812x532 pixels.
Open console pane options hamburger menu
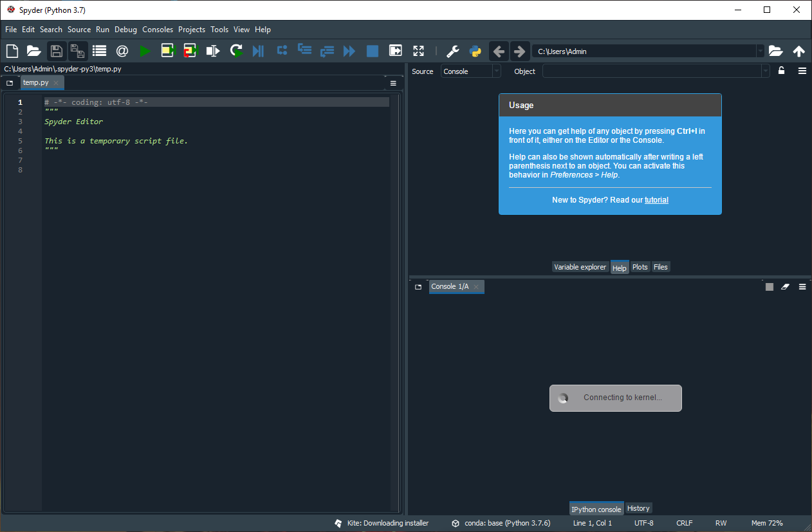[802, 286]
